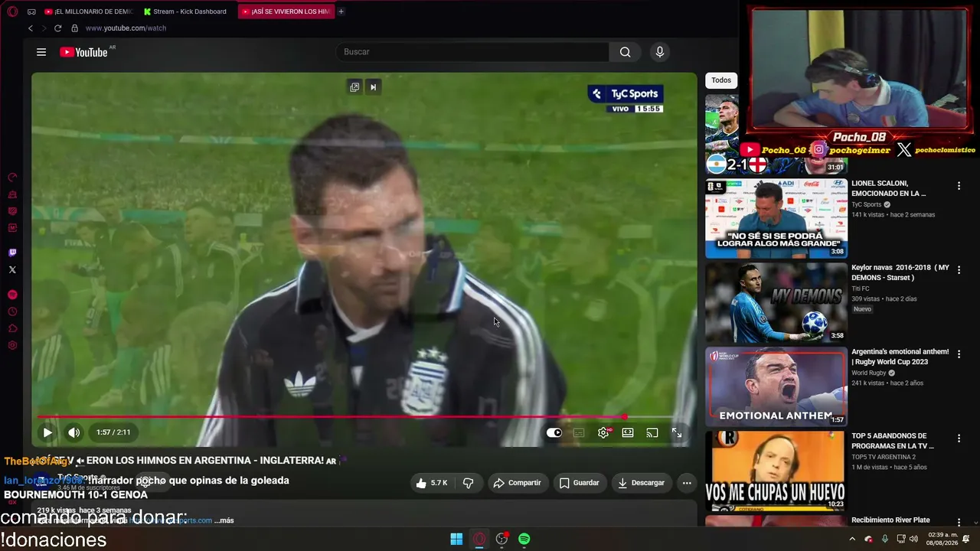Toggle the autoplay switch in the player

tap(554, 432)
